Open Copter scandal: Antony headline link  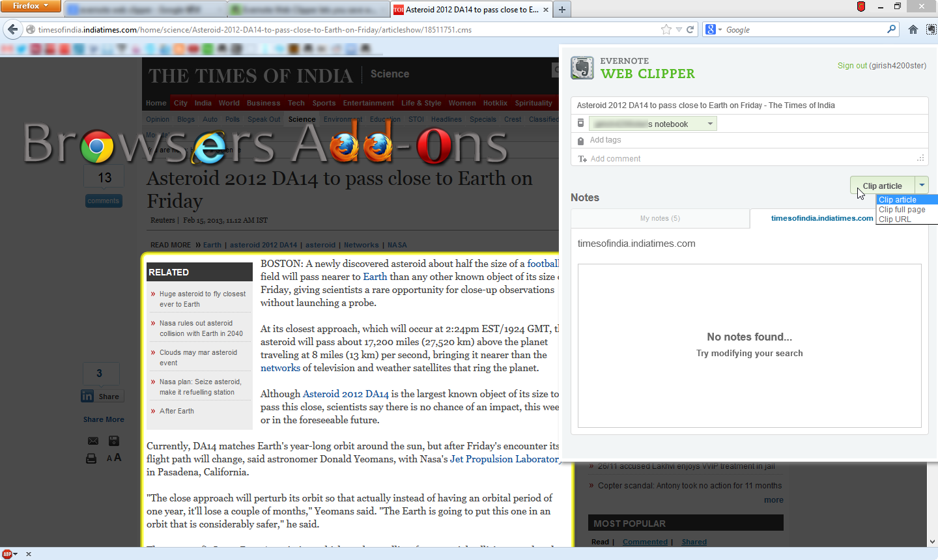point(690,486)
